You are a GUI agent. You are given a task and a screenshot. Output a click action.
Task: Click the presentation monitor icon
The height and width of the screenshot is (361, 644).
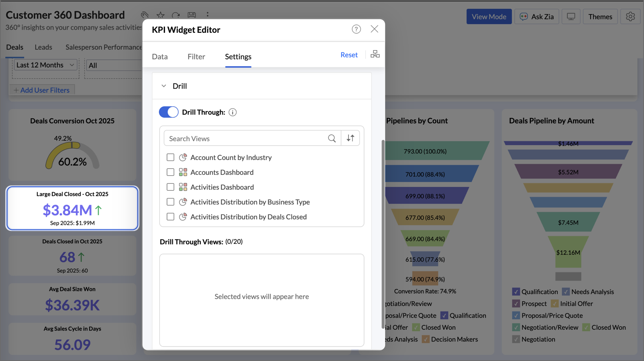point(571,17)
